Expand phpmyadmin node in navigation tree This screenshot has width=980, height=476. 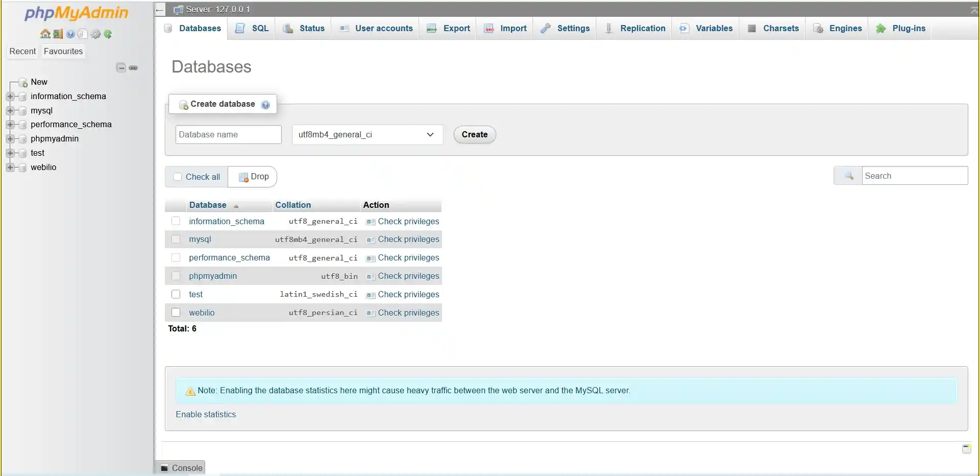[10, 138]
